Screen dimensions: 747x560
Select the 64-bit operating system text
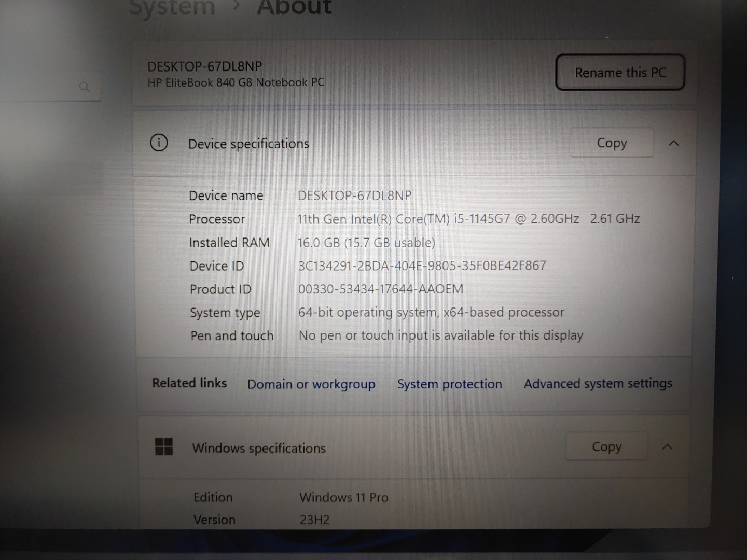(431, 312)
